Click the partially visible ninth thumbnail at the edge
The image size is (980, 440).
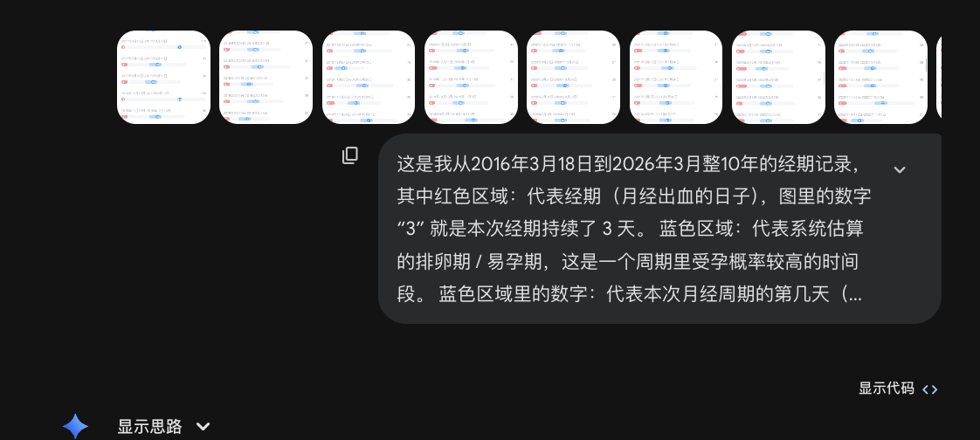939,77
